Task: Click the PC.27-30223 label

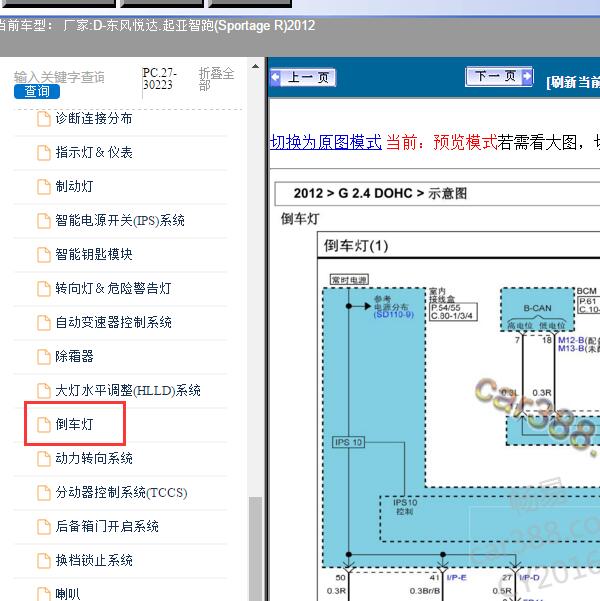Action: pos(159,79)
